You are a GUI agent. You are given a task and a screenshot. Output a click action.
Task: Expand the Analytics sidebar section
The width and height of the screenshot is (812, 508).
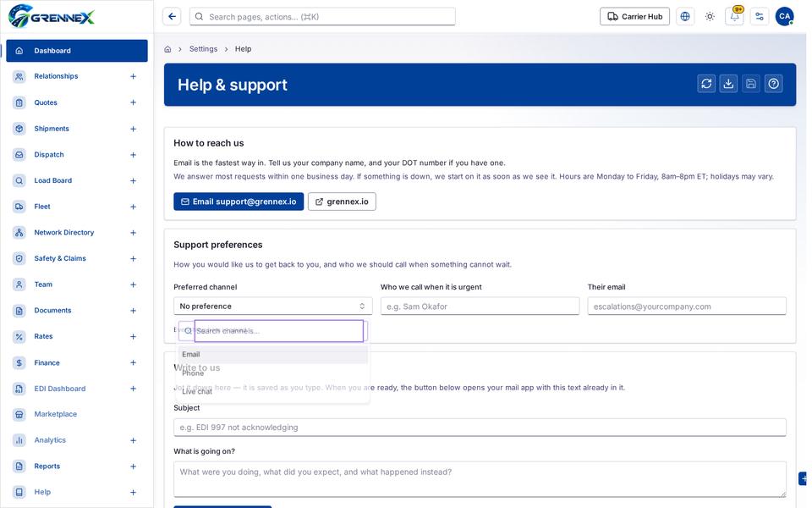pyautogui.click(x=133, y=440)
